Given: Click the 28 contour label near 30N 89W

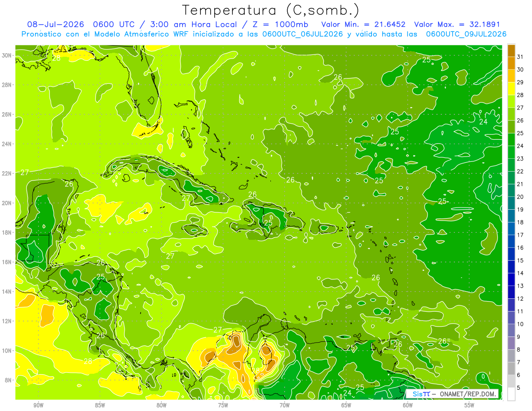Looking at the screenshot, I should (56, 58).
